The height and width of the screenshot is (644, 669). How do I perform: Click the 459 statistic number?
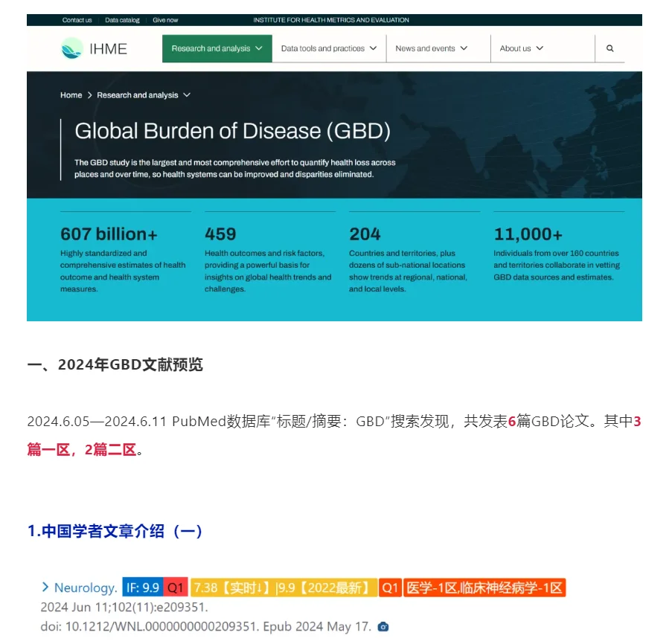click(220, 234)
